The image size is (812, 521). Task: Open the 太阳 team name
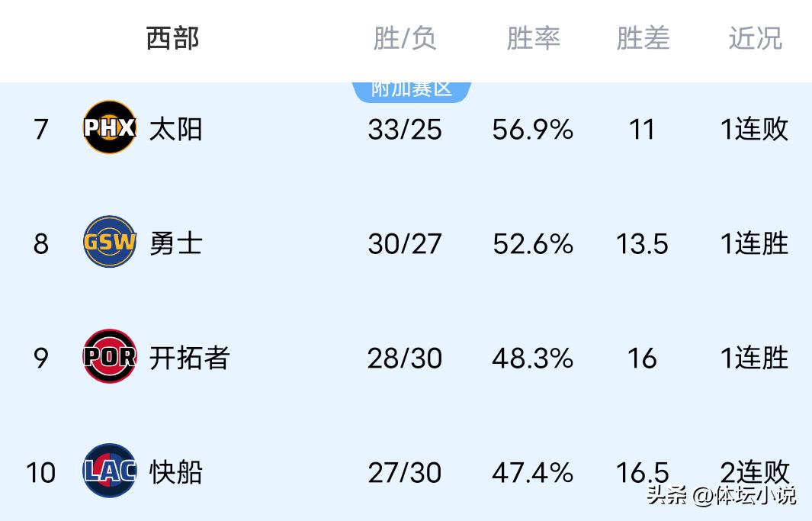click(x=176, y=129)
